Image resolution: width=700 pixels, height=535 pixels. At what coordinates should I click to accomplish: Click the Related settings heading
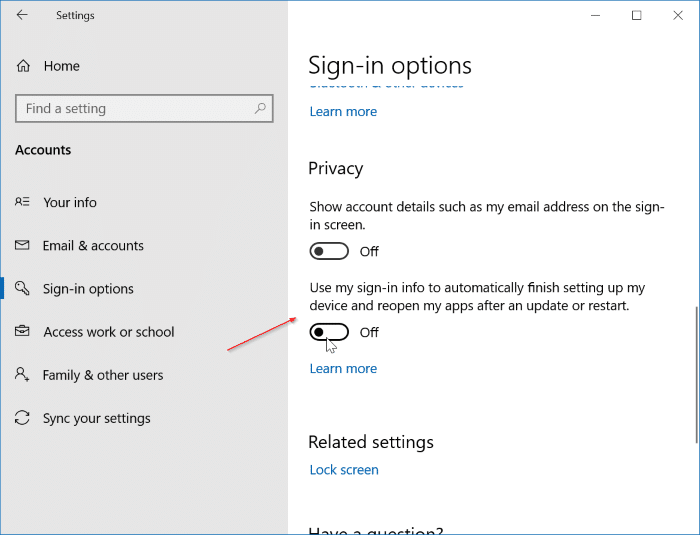(x=371, y=442)
